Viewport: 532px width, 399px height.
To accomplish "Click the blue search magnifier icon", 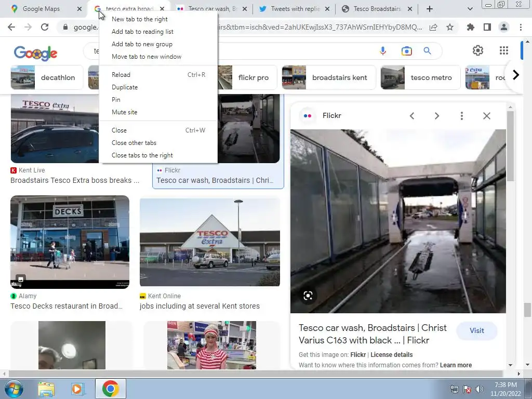I will pyautogui.click(x=427, y=51).
